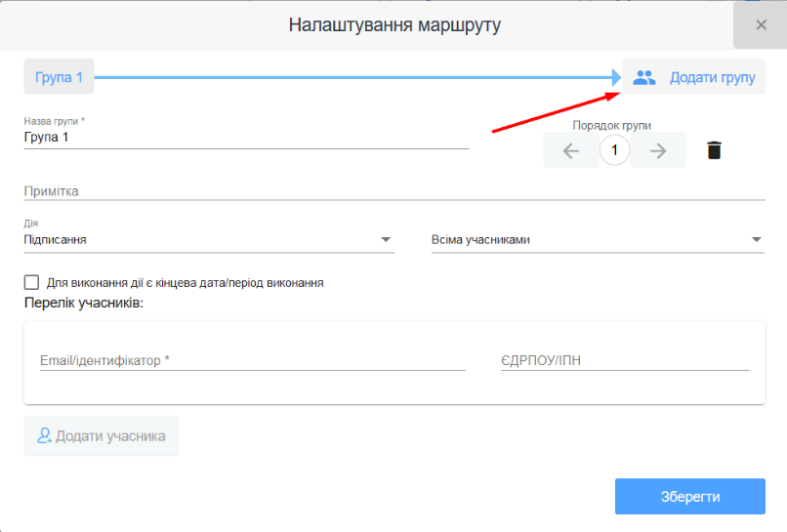
Task: Click the Додати учасника button
Action: (101, 435)
